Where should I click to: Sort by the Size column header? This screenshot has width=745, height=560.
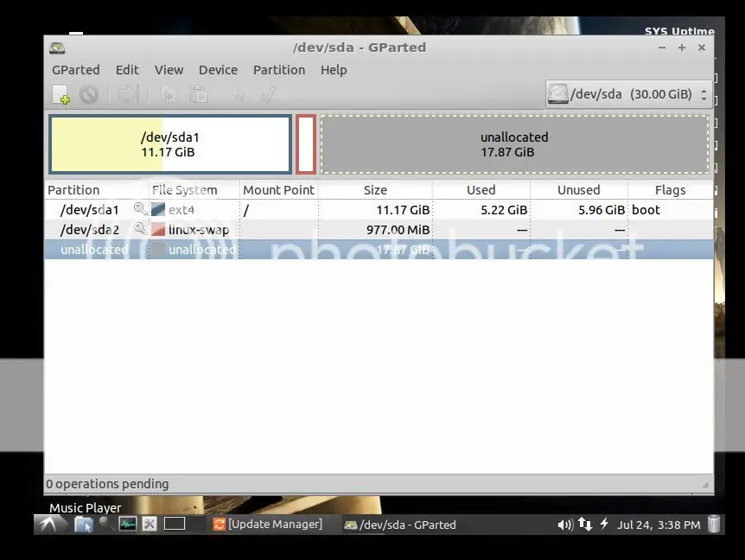click(375, 190)
